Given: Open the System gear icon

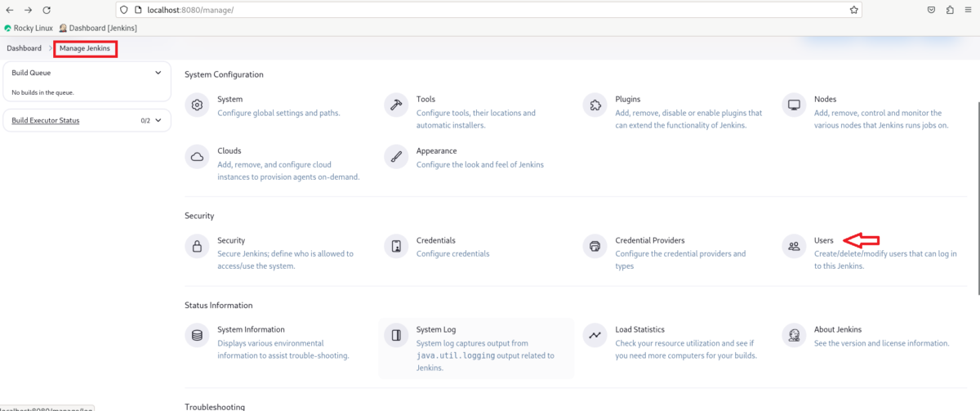Looking at the screenshot, I should tap(197, 105).
